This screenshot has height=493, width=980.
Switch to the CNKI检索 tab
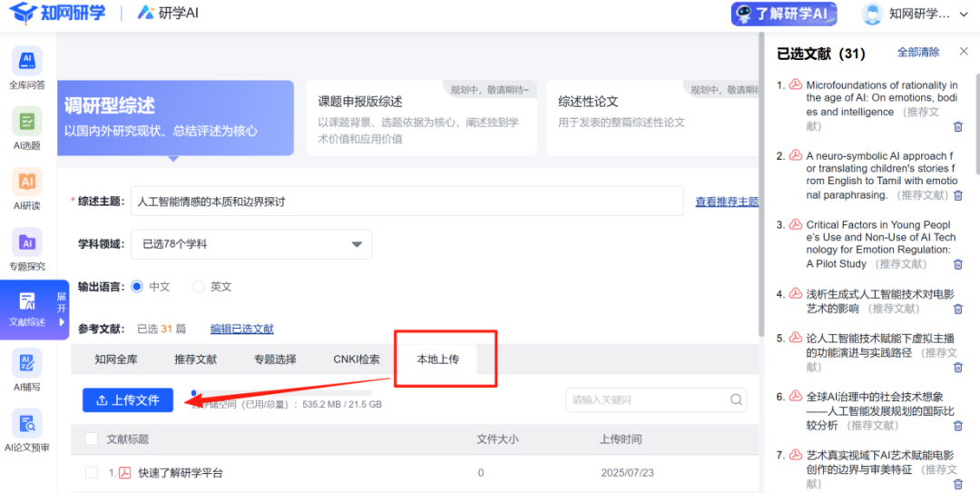pyautogui.click(x=357, y=360)
